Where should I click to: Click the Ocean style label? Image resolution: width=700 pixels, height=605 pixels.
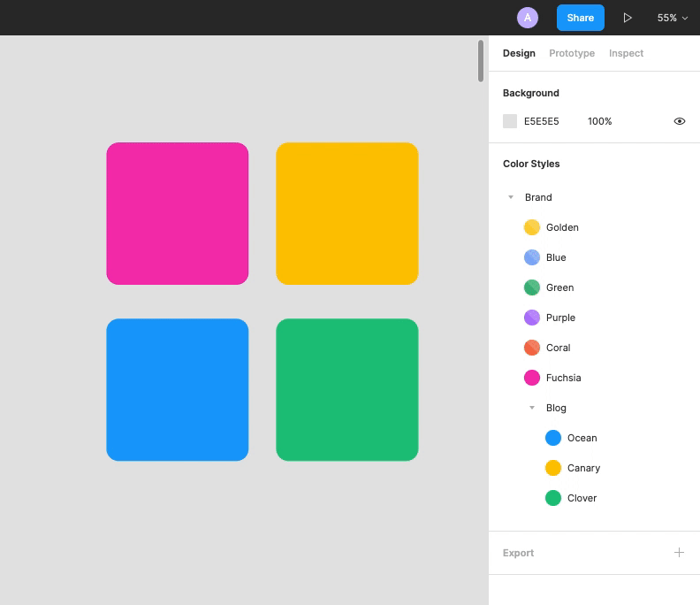pos(582,438)
